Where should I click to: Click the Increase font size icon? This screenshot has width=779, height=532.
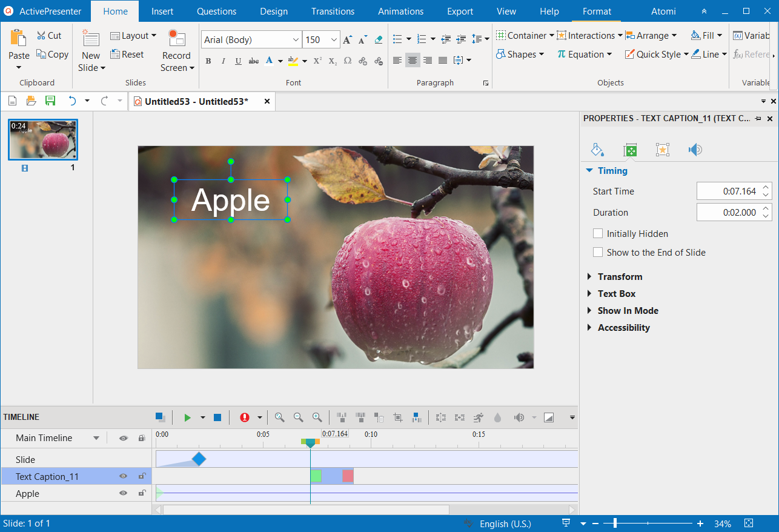pos(348,39)
